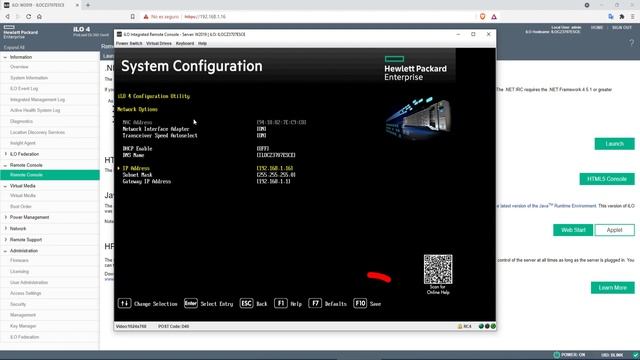Screen dimensions: 640x360
Task: Open the browser hamburger menu
Action: 633,17
